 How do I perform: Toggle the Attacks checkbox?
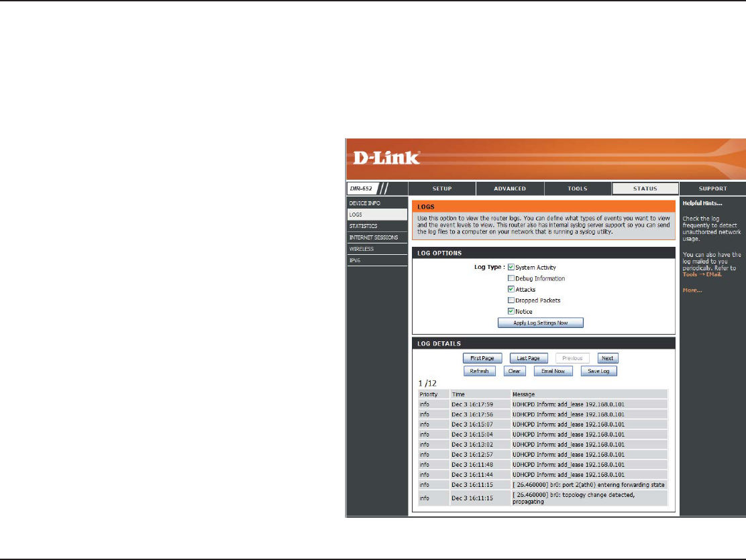coord(511,289)
